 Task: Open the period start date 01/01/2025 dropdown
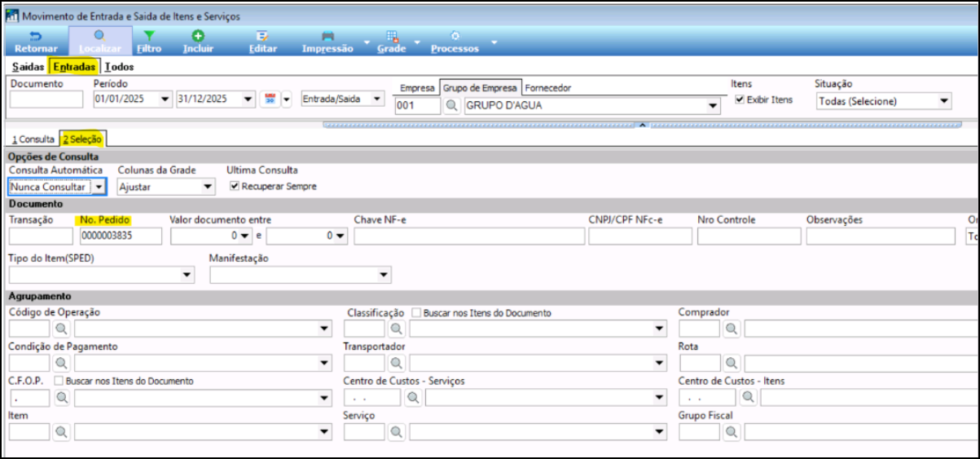(x=166, y=99)
